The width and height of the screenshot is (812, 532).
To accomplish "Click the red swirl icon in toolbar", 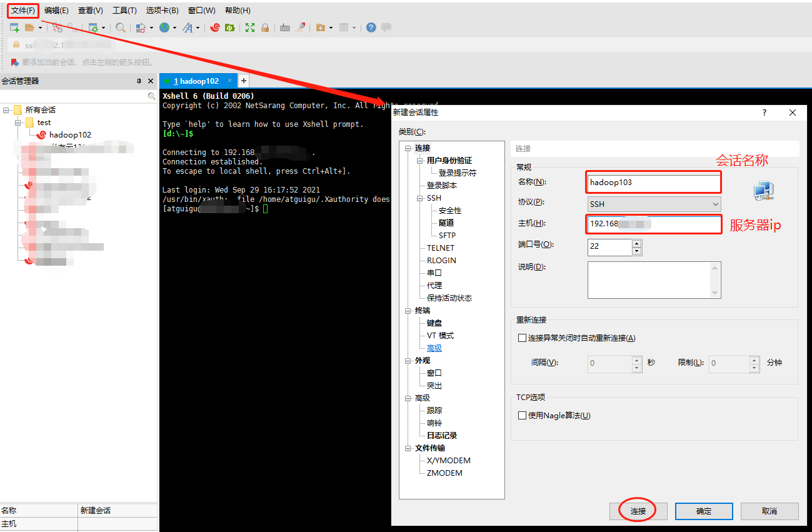I will point(215,28).
